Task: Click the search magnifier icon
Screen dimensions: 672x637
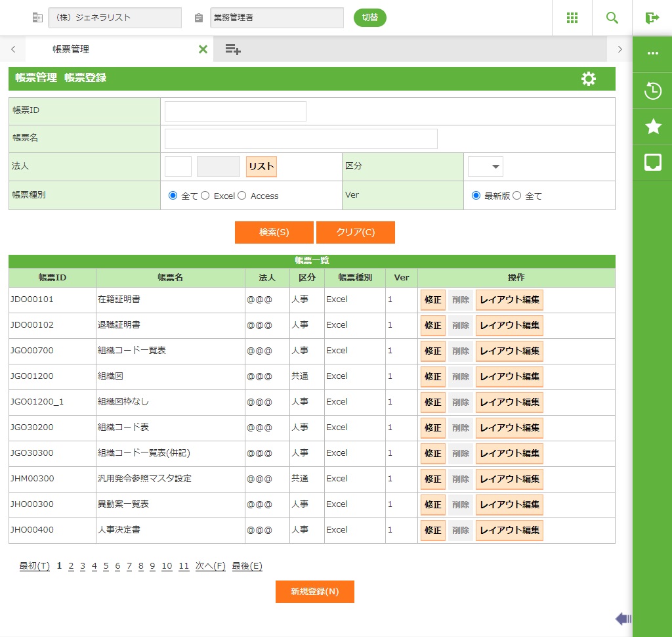Action: (612, 18)
